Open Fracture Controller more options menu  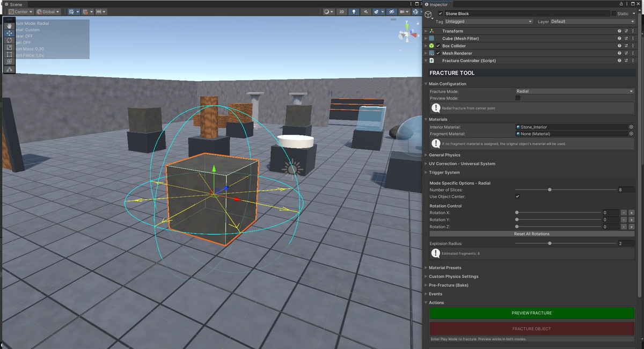[634, 61]
